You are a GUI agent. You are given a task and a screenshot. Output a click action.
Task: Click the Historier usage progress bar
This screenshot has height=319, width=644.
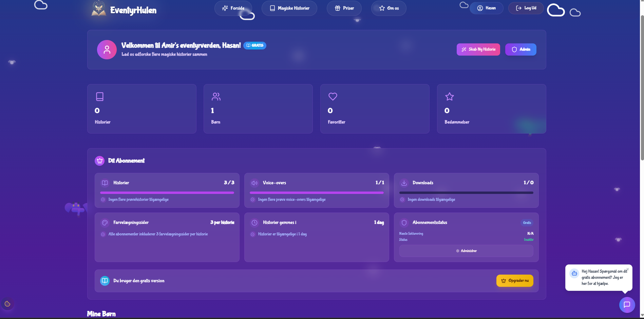tap(167, 193)
